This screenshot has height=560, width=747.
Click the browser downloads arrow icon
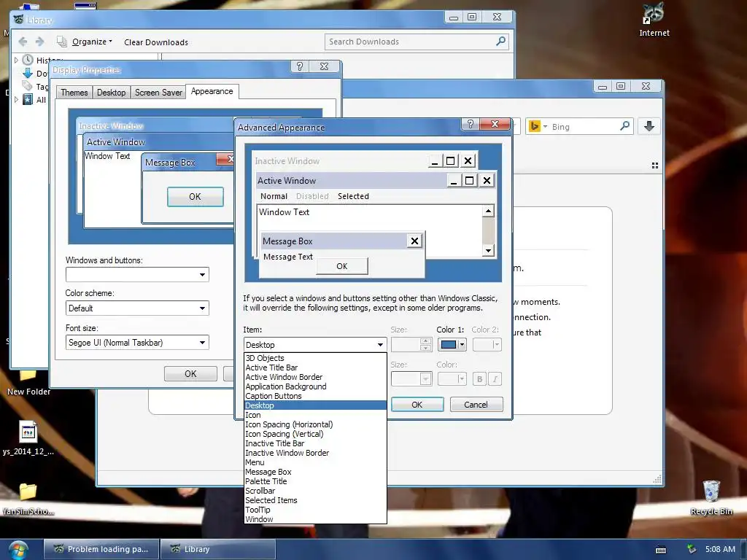pyautogui.click(x=649, y=126)
